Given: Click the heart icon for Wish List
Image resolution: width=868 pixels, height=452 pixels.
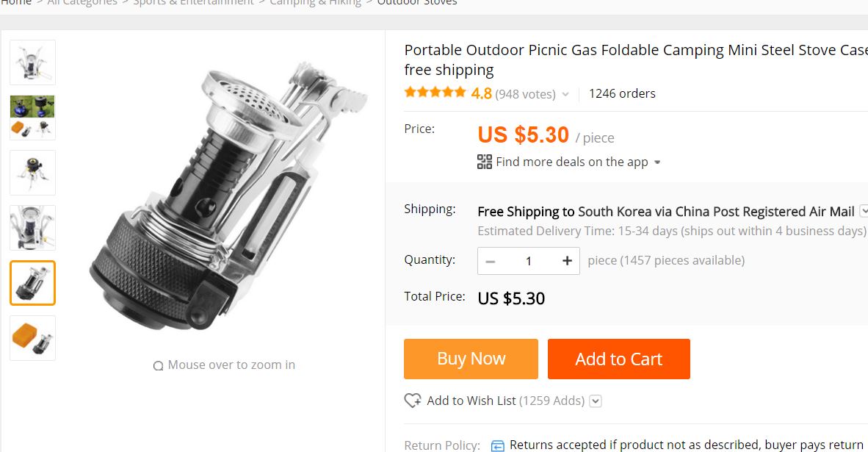Looking at the screenshot, I should click(413, 401).
